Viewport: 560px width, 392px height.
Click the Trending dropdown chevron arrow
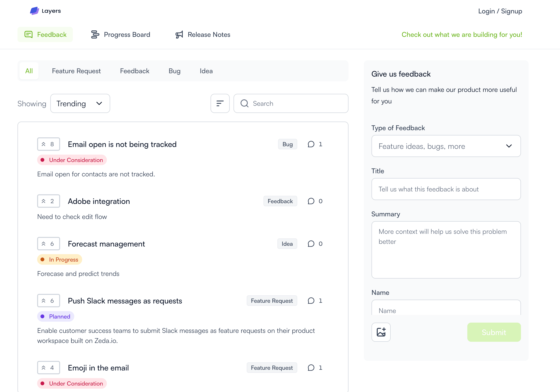(99, 103)
